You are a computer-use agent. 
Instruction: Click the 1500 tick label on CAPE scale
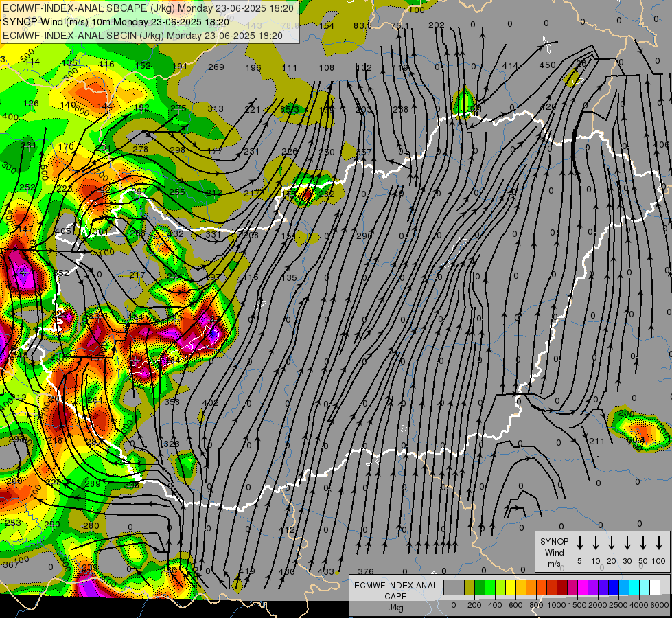click(577, 605)
